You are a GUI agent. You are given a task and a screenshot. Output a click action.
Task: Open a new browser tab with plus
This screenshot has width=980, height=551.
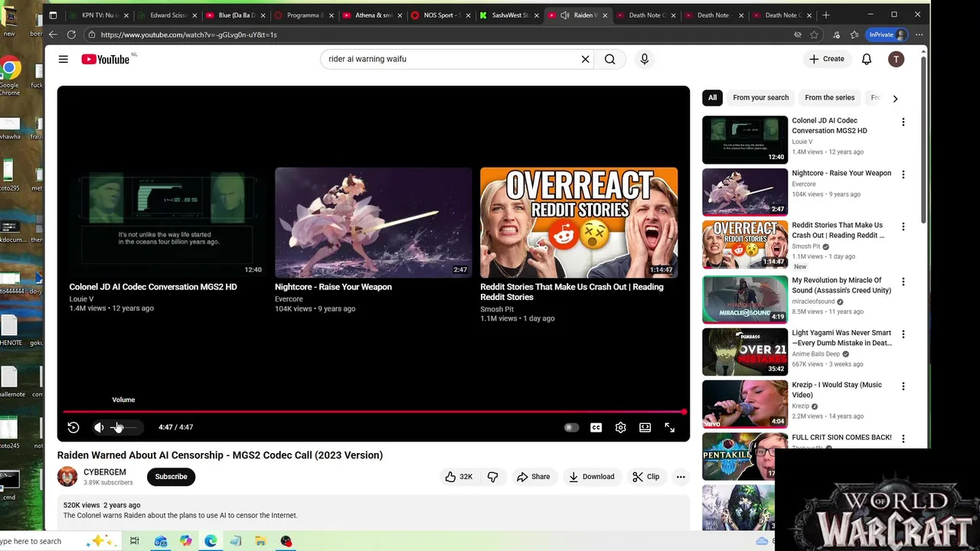click(825, 15)
